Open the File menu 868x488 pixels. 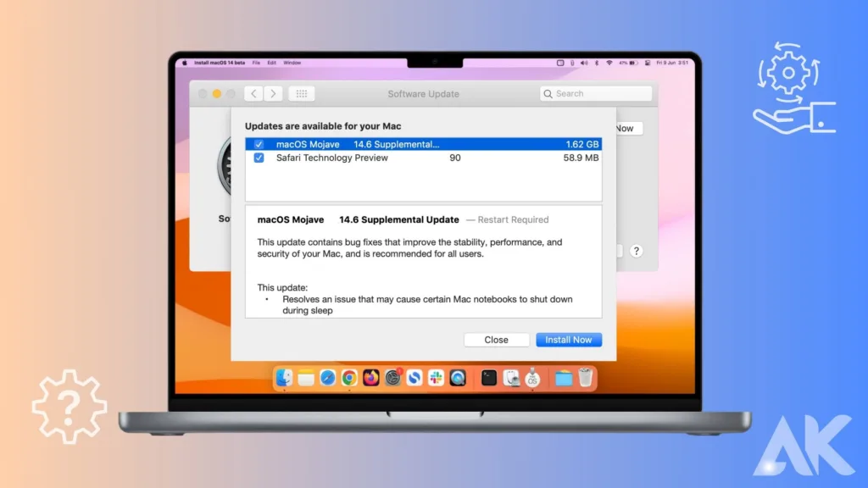point(256,63)
